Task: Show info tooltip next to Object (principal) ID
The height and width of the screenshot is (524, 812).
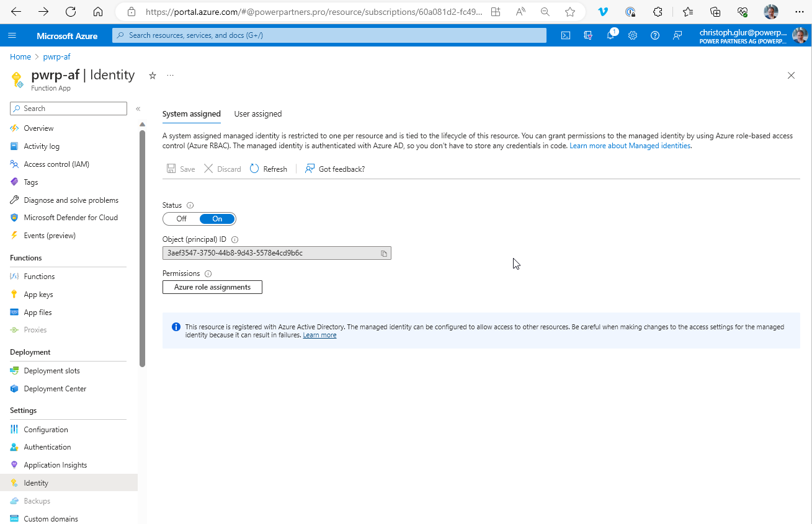Action: tap(235, 239)
